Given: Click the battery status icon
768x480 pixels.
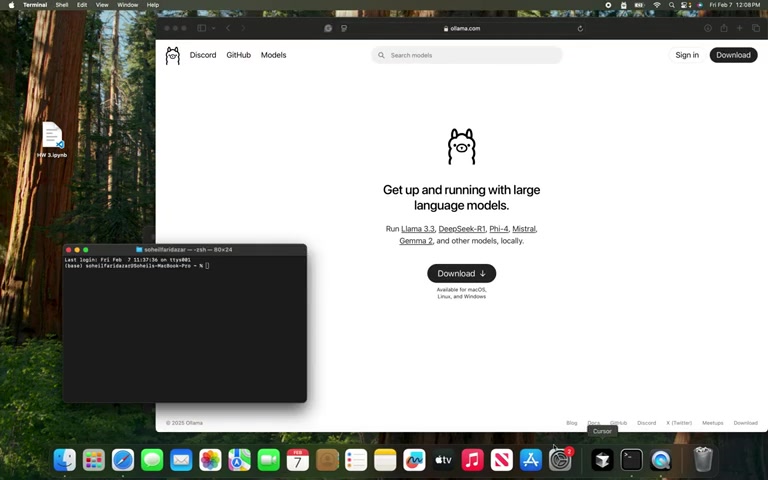Looking at the screenshot, I should (x=639, y=5).
